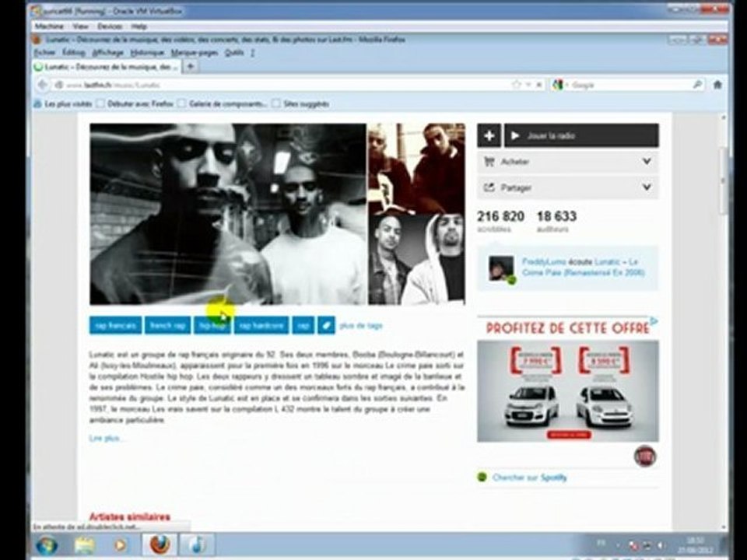The width and height of the screenshot is (747, 560).
Task: Click the french rap tag
Action: 168,325
